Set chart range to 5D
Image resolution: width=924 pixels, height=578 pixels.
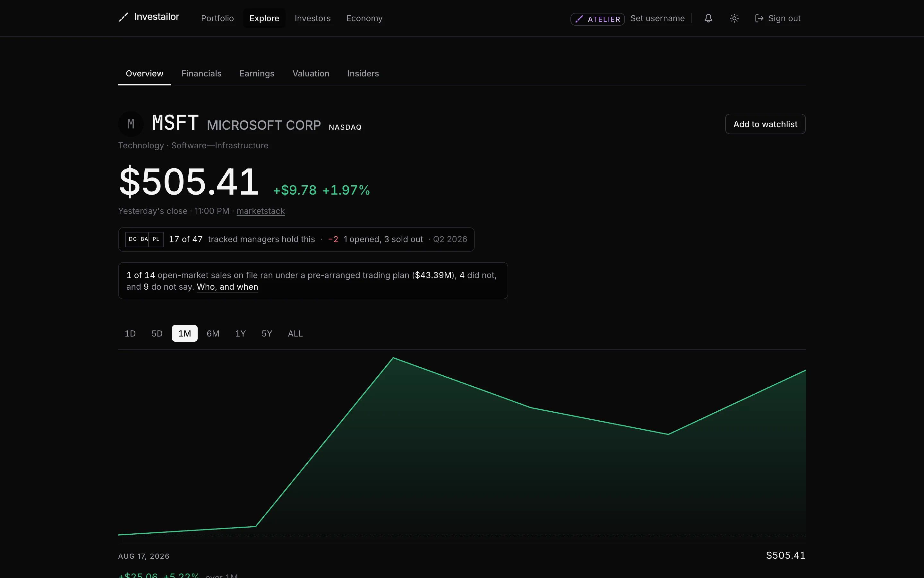tap(157, 334)
